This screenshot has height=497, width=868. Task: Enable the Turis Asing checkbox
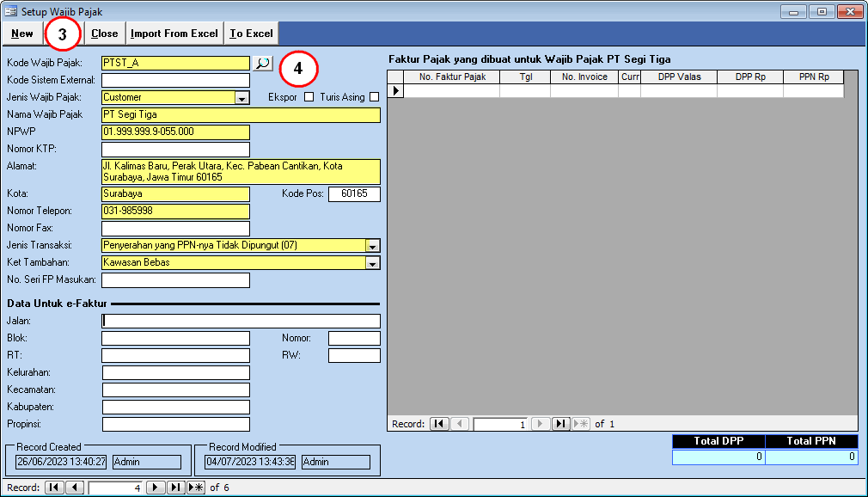[374, 97]
